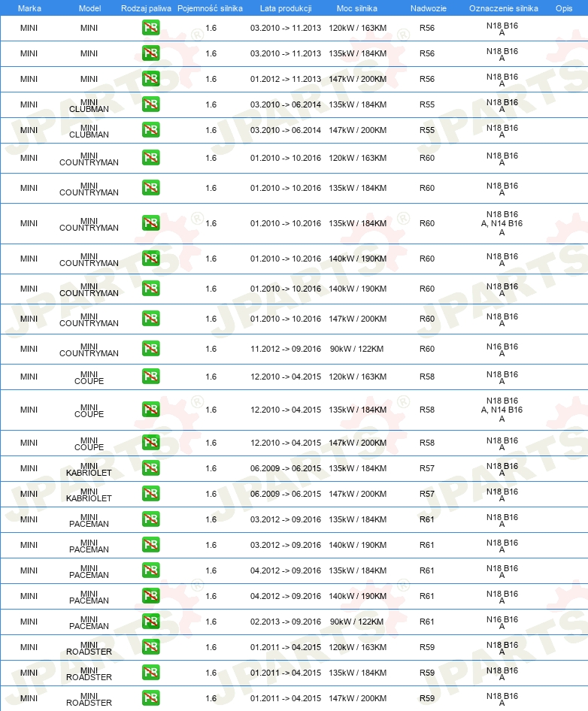Click R61 body code in Paceman 90kW row
Viewport: 588px width, 711px height.
pos(427,622)
